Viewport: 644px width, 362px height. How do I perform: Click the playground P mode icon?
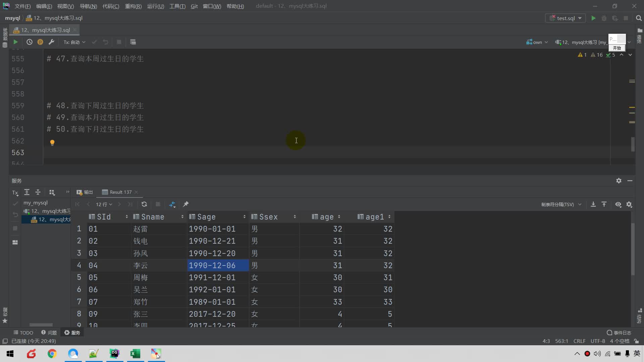click(40, 42)
